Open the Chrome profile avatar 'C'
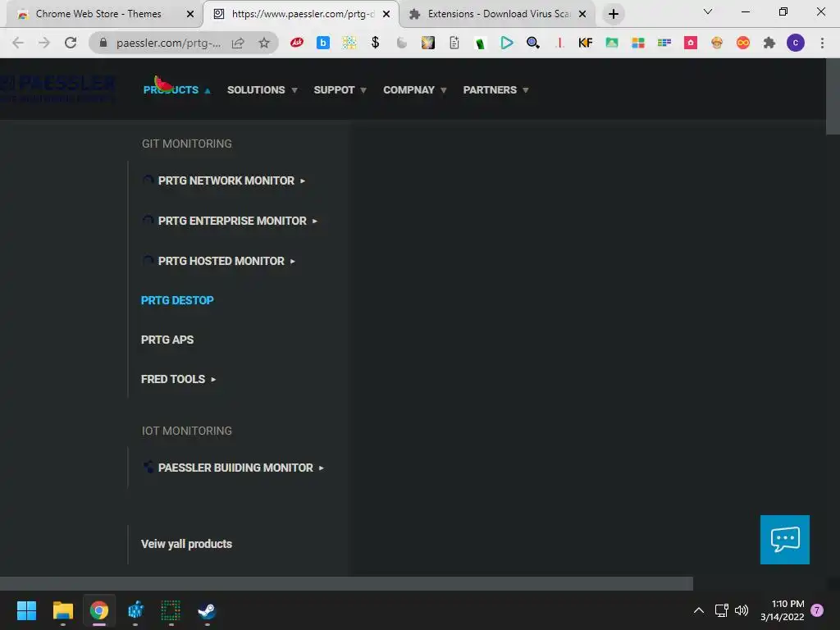This screenshot has height=630, width=840. [x=796, y=43]
